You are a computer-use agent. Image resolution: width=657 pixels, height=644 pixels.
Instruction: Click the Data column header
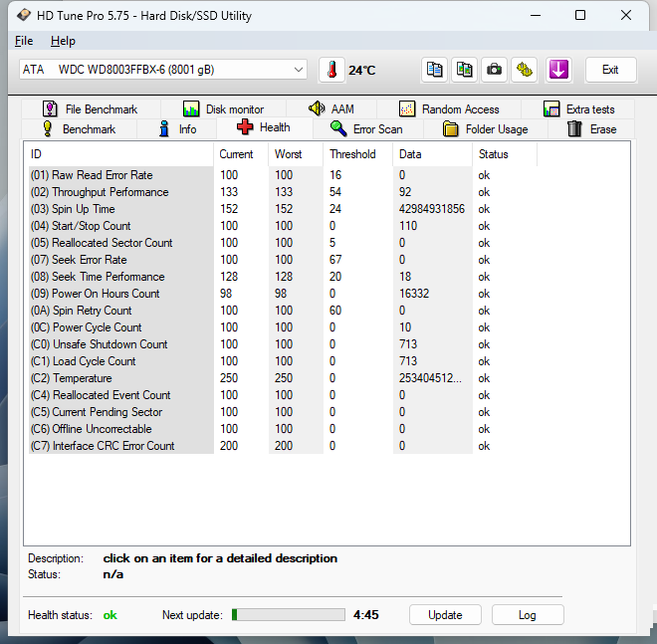(x=432, y=154)
